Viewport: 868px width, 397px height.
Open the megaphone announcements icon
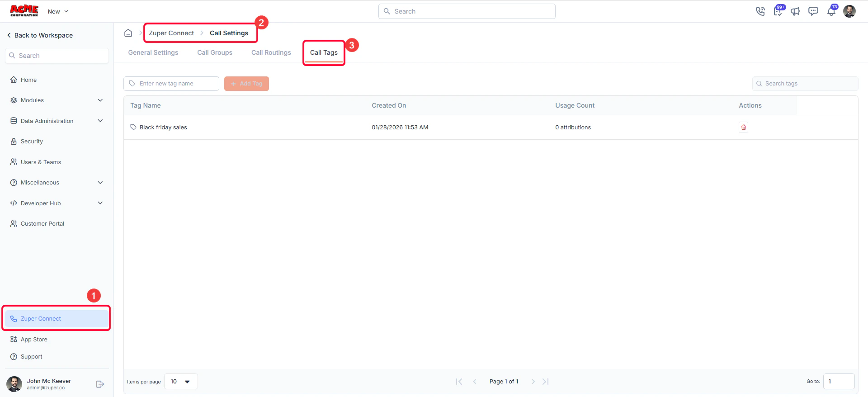(795, 11)
